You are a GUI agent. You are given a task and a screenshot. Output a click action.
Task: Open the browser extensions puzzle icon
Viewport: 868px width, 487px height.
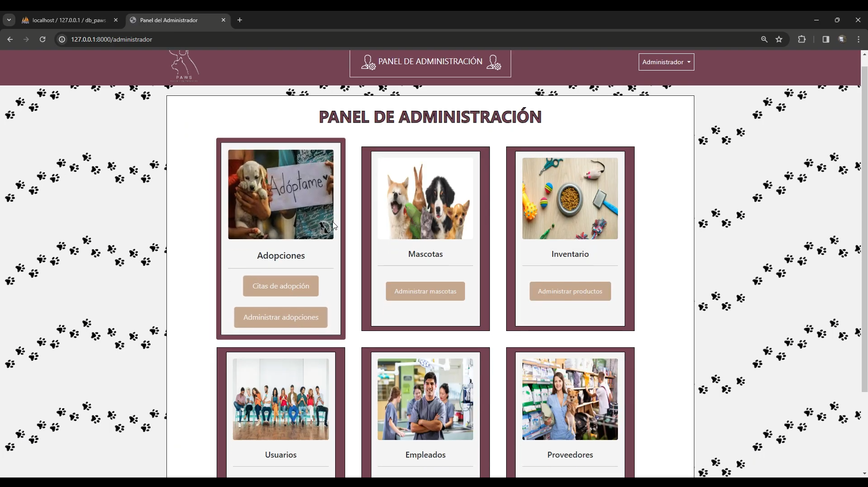click(x=802, y=39)
